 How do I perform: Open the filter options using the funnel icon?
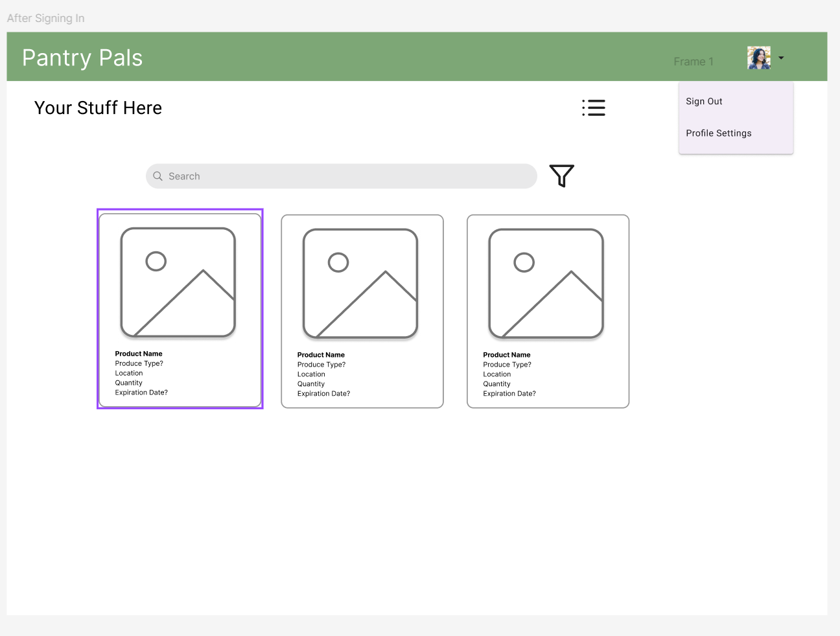[x=561, y=176]
